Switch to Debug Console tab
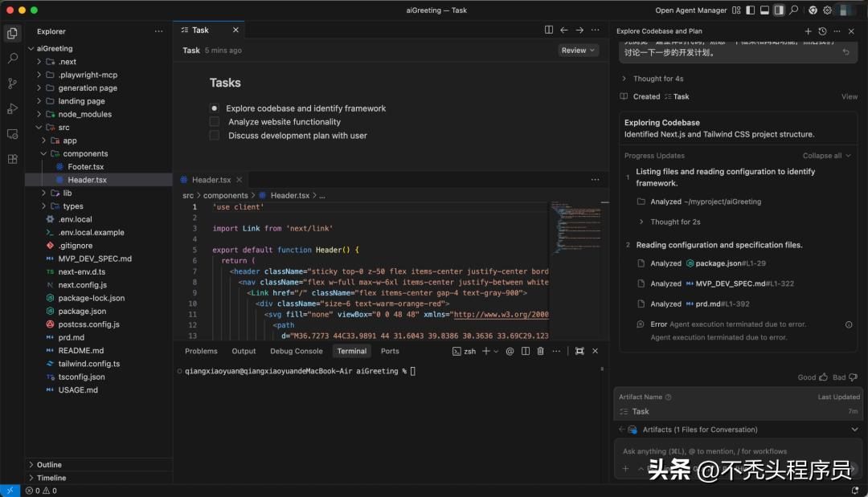This screenshot has height=497, width=868. pyautogui.click(x=296, y=351)
